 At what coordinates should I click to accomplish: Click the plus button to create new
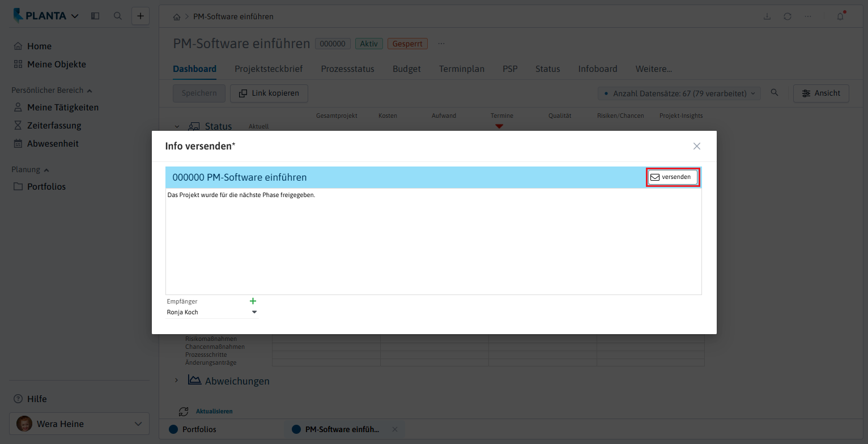click(141, 16)
